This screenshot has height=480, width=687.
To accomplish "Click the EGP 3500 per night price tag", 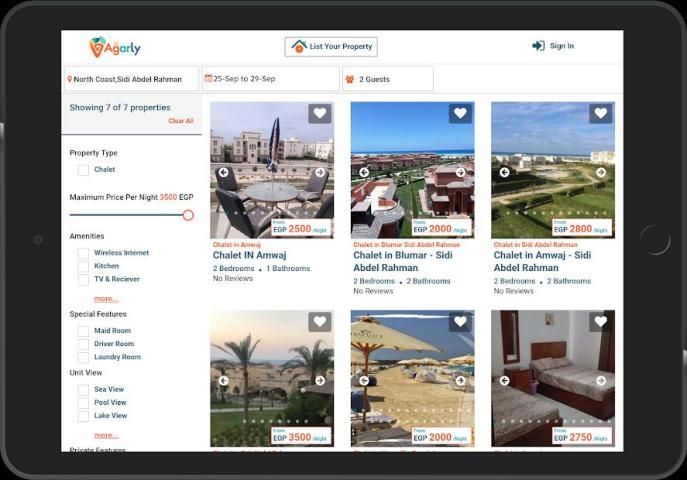I will click(301, 436).
